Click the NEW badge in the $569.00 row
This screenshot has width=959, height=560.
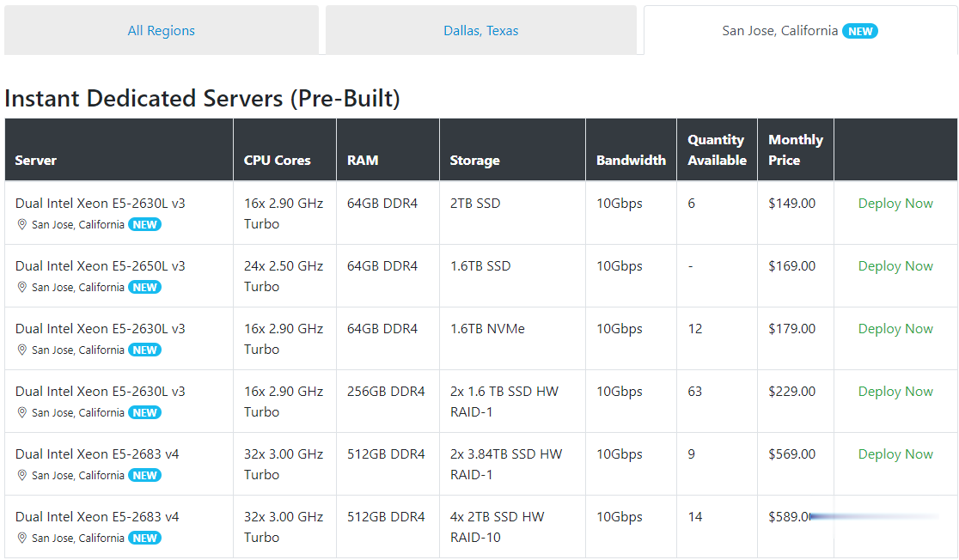click(x=145, y=475)
